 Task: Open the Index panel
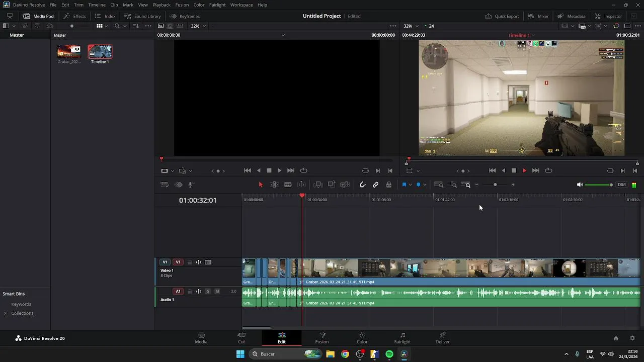(105, 16)
